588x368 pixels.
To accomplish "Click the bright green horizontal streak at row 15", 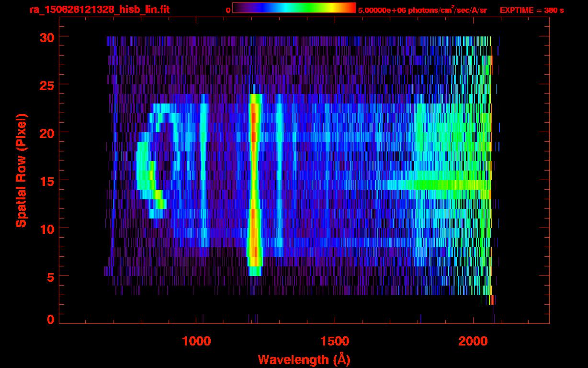I will tap(441, 184).
